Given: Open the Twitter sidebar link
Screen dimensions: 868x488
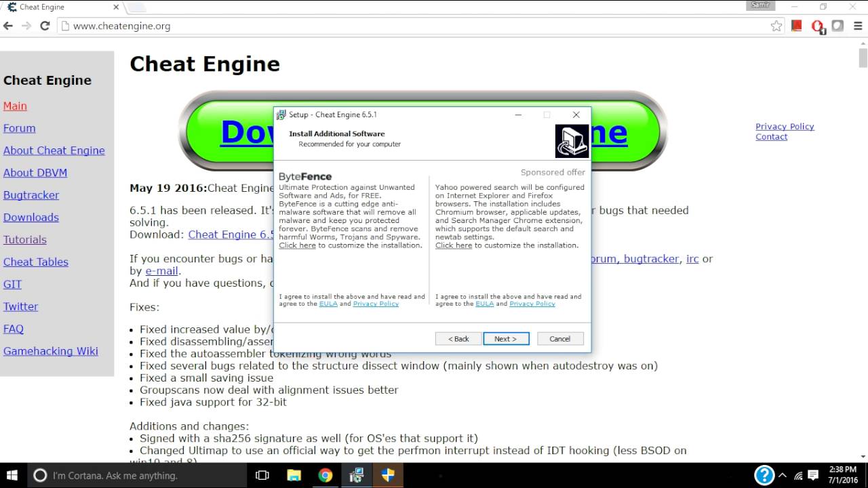Looking at the screenshot, I should (x=20, y=307).
